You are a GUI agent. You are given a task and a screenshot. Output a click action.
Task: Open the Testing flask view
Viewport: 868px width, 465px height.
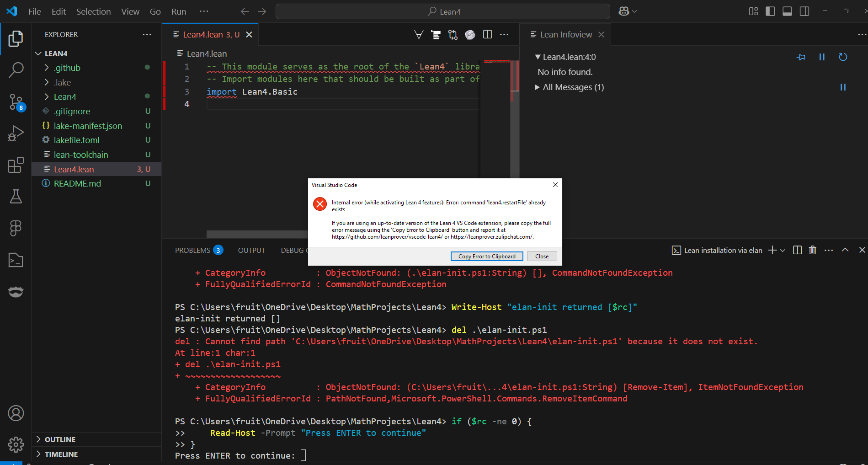coord(16,197)
